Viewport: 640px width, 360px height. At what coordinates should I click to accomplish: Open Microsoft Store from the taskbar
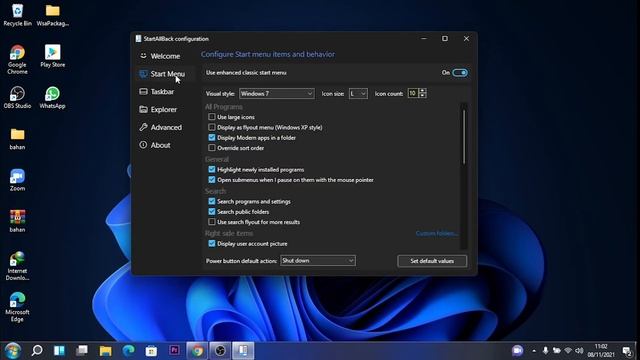click(151, 351)
